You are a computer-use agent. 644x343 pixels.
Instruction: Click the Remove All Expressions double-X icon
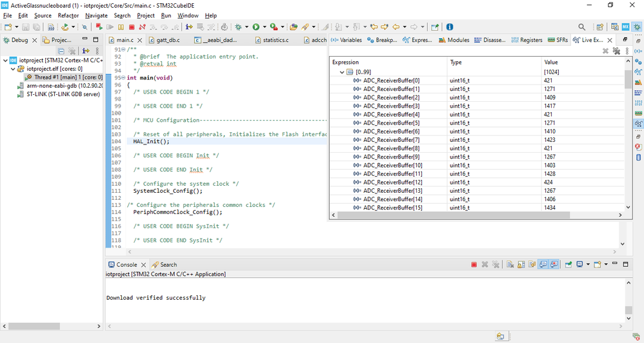pos(616,51)
